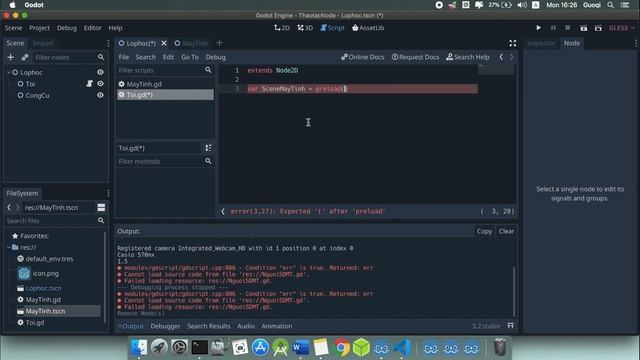640x360 pixels.
Task: Open Finder from the Dock
Action: [139, 348]
